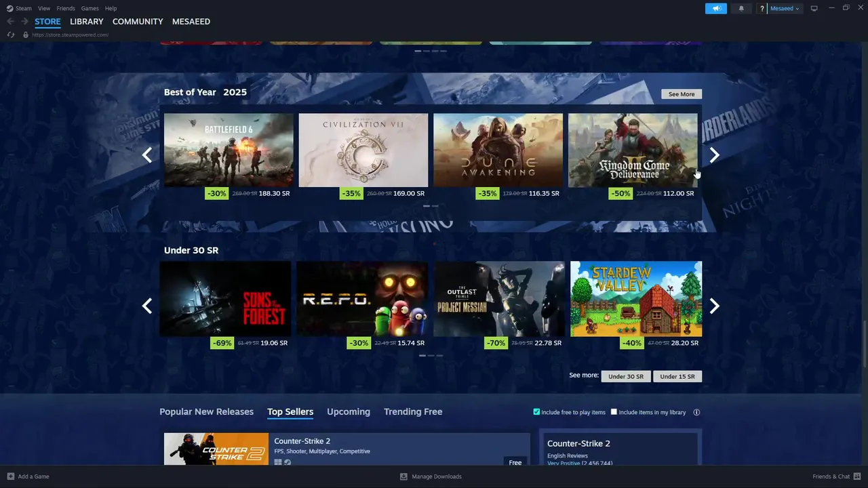The width and height of the screenshot is (868, 488).
Task: Switch to the Upcoming tab
Action: [x=349, y=411]
